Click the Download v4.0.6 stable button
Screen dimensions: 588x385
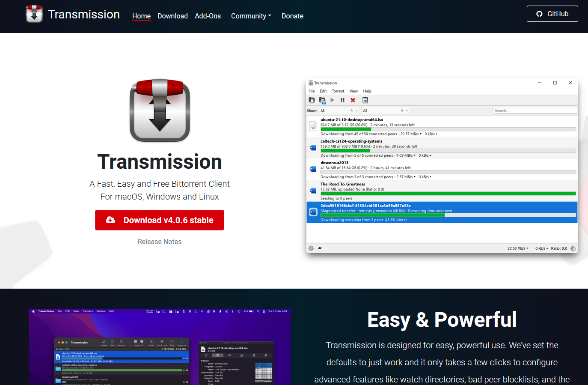[160, 220]
